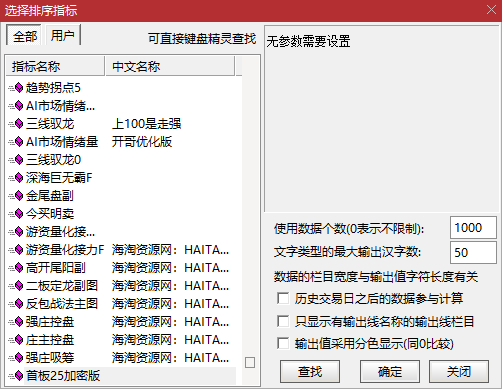This screenshot has height=389, width=502.
Task: Click the magenta icon beside AI市场情绪...
Action: pyautogui.click(x=19, y=106)
